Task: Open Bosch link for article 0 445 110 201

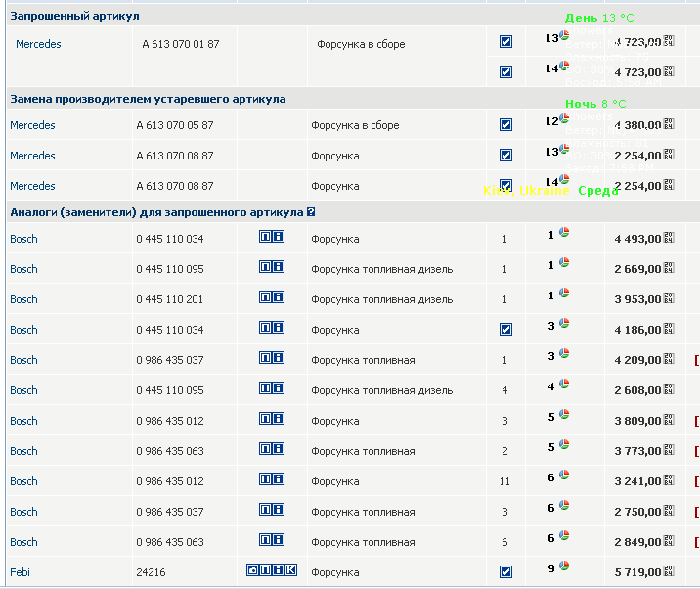Action: point(23,299)
